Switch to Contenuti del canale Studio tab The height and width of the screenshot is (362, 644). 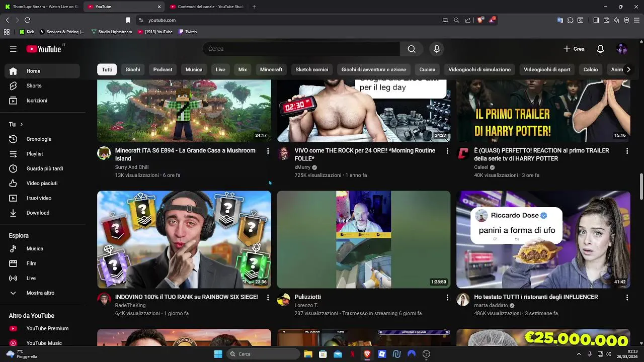click(206, 7)
